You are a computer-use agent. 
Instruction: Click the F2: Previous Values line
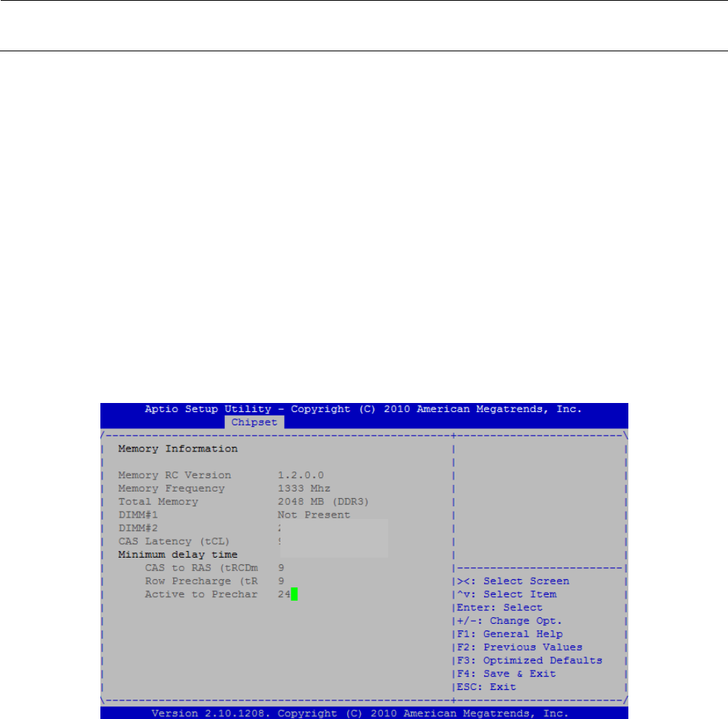(520, 647)
